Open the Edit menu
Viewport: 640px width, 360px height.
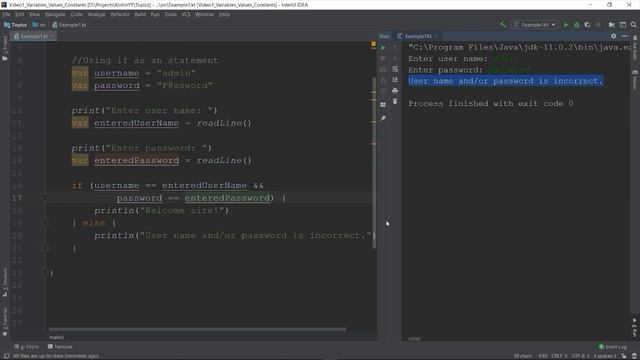click(x=19, y=14)
